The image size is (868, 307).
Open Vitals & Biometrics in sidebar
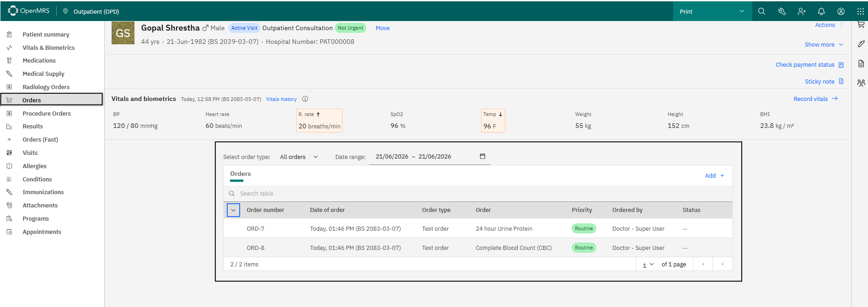point(48,48)
